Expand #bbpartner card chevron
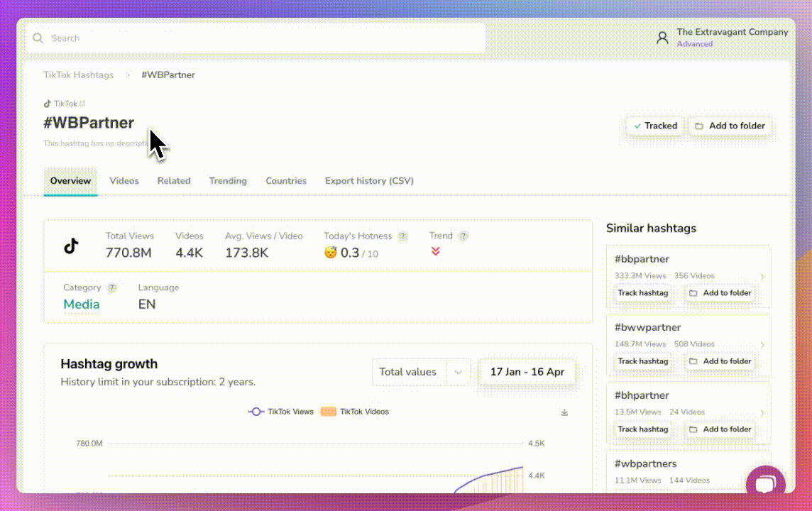 [762, 277]
